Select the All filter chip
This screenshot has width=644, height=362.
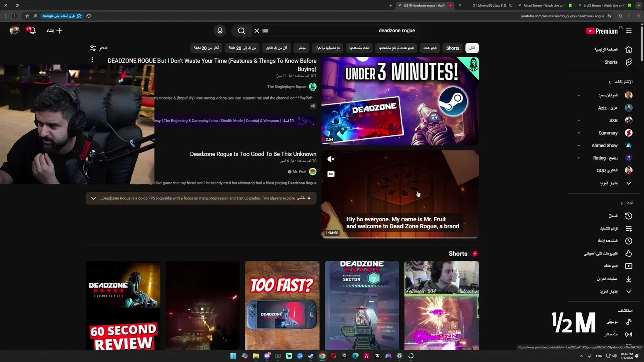tap(471, 48)
